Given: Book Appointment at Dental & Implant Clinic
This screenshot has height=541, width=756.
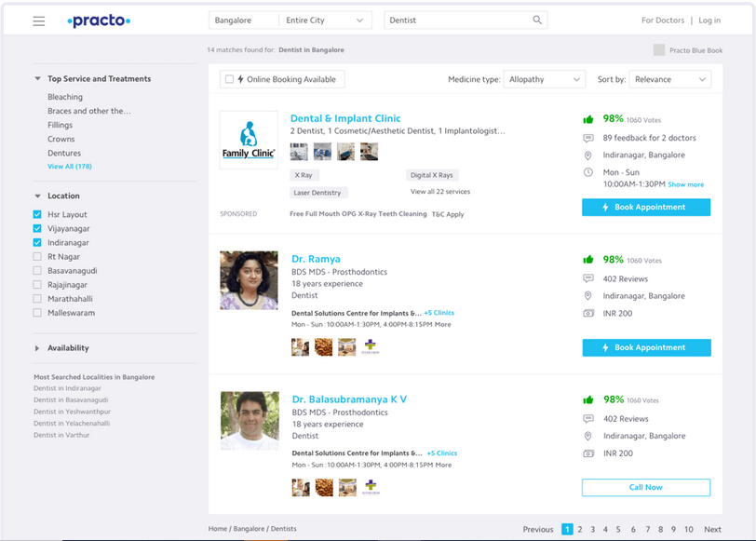Looking at the screenshot, I should point(646,208).
